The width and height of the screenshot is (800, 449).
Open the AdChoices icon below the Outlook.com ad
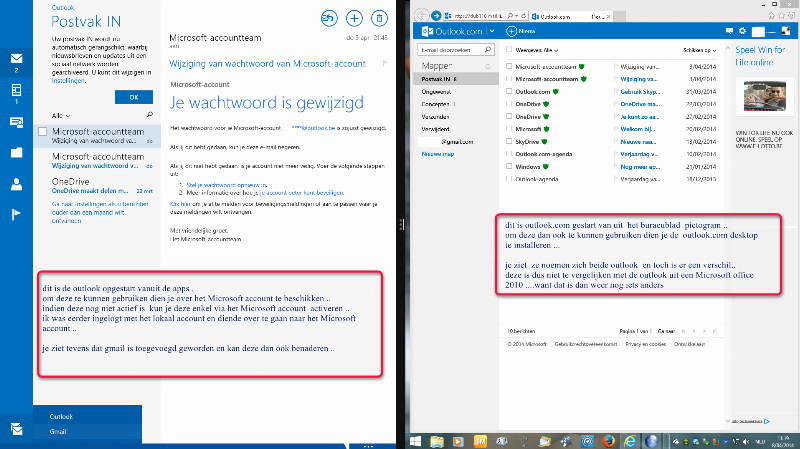click(x=767, y=421)
